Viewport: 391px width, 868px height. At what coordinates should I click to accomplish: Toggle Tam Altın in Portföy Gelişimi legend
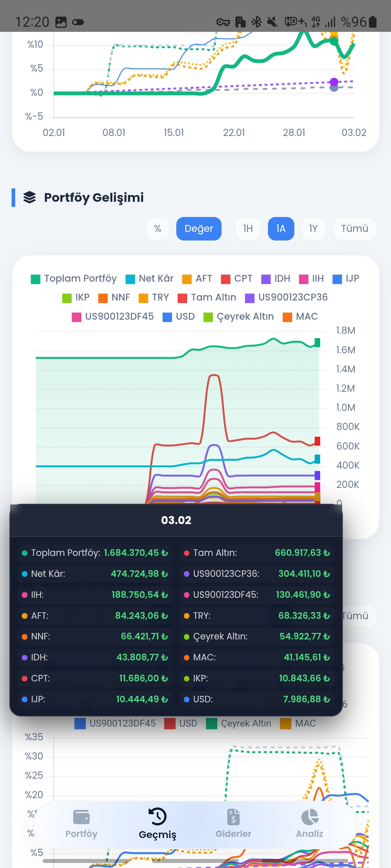point(207,298)
